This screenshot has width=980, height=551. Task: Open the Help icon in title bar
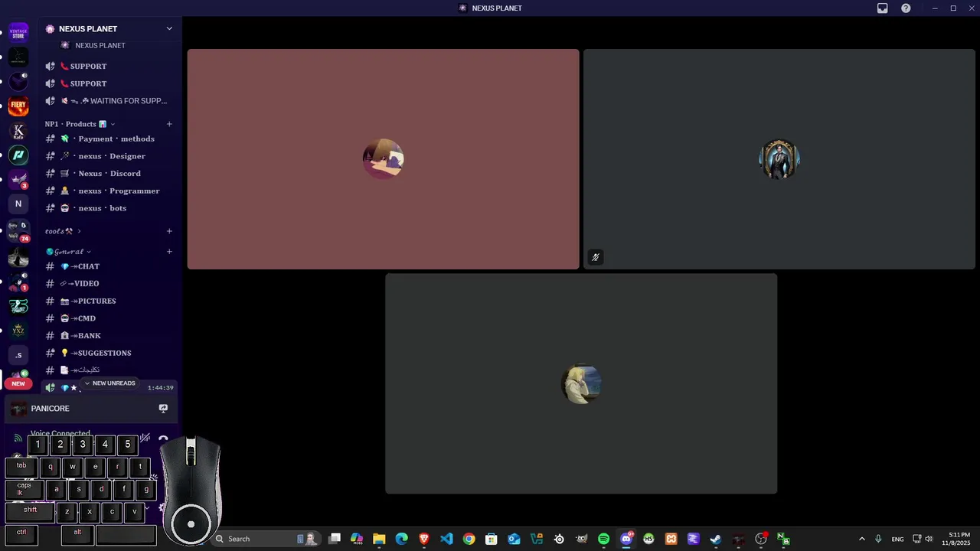pyautogui.click(x=906, y=8)
